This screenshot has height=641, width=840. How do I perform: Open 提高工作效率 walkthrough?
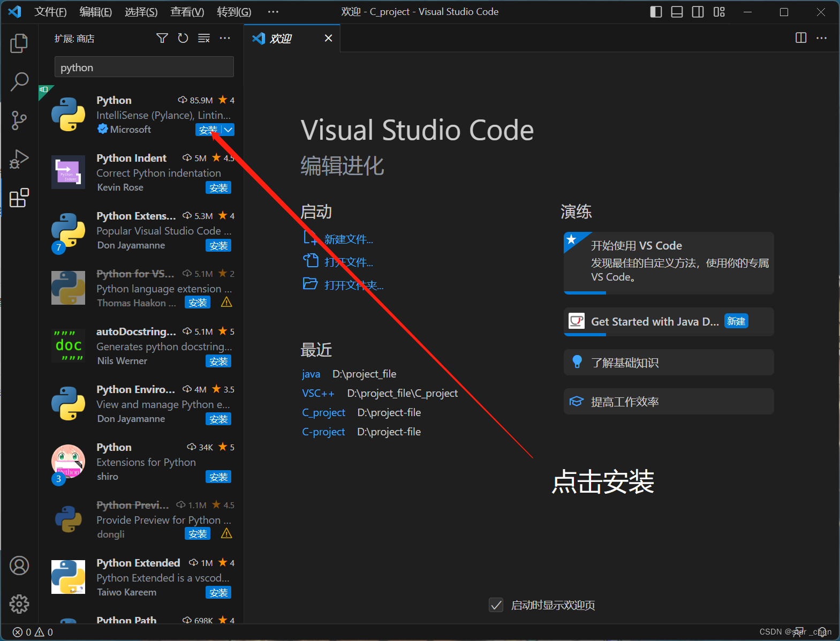[669, 402]
